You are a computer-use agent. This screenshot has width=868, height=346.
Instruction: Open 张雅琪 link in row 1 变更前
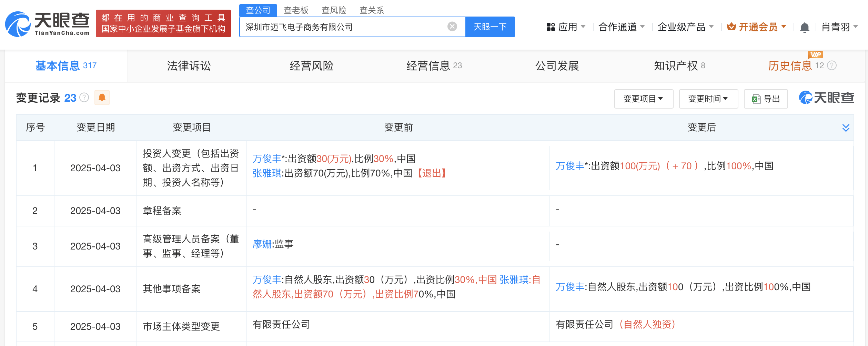pos(267,173)
